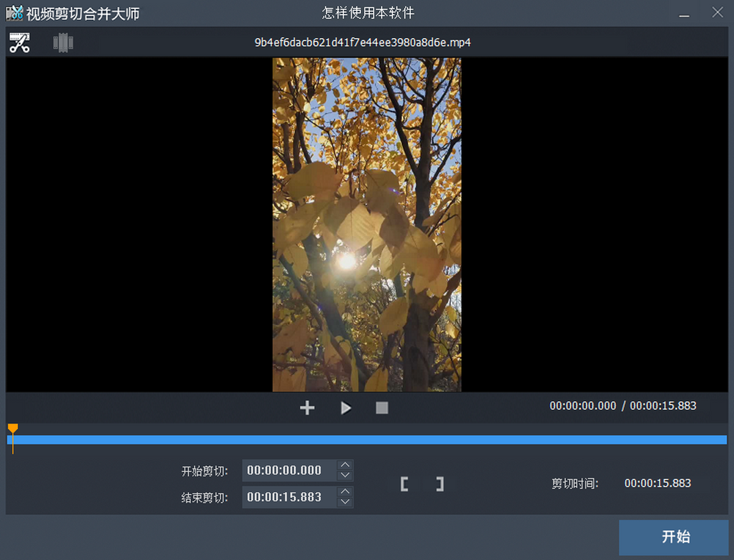Decrease the 开始剪切 start time value
The image size is (734, 560).
(x=345, y=476)
